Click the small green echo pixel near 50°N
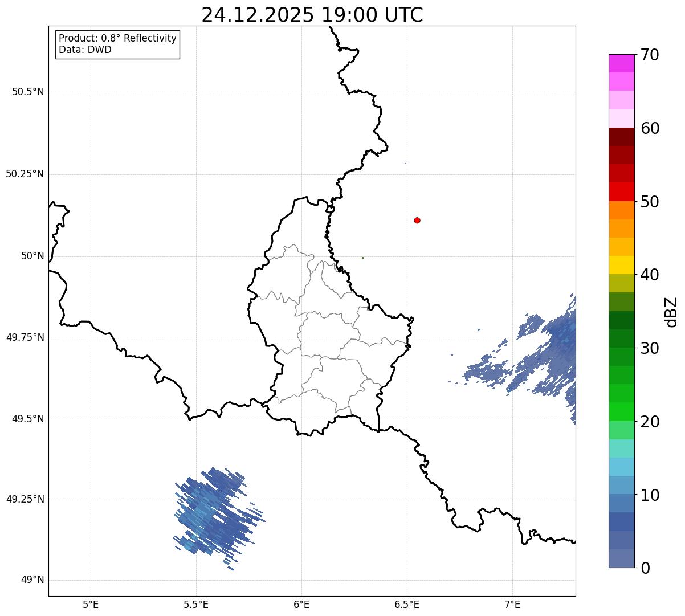685x616 pixels. tap(362, 258)
